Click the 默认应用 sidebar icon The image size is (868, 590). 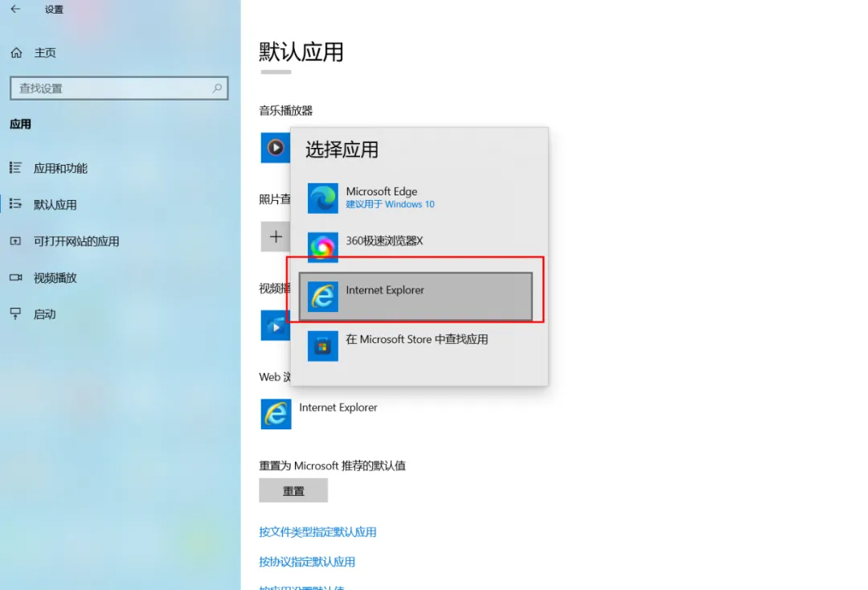[15, 204]
